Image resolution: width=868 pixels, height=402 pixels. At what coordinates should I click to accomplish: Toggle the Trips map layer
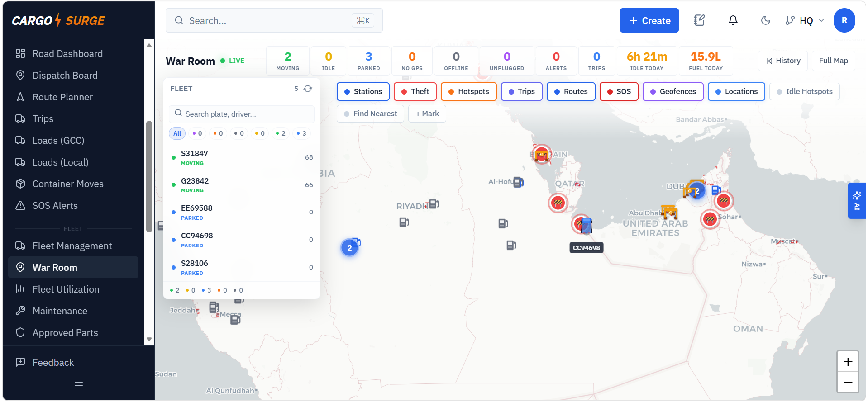[x=521, y=91]
